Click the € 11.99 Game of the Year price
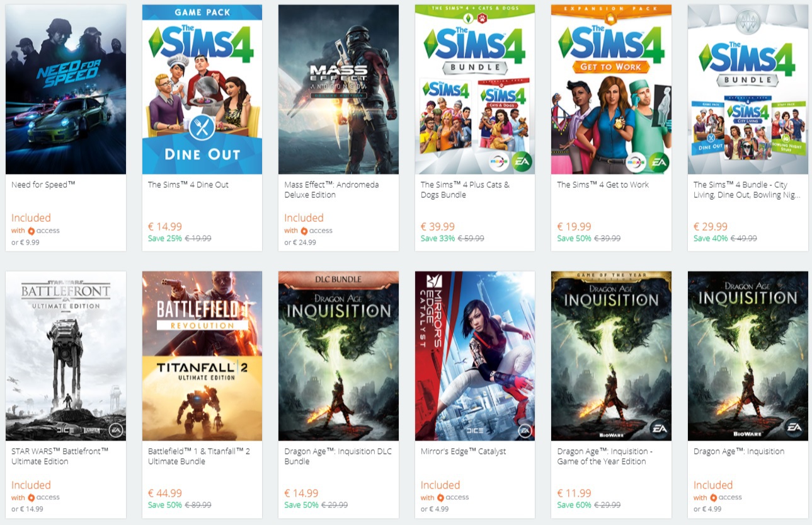The width and height of the screenshot is (812, 525). point(574,493)
